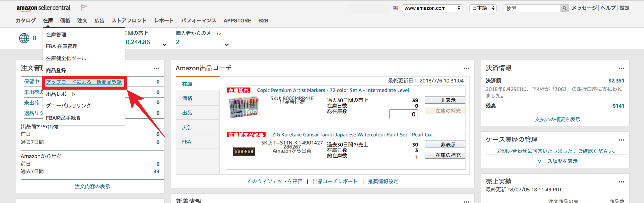Click the $141 balance amount
The width and height of the screenshot is (644, 203).
[619, 106]
